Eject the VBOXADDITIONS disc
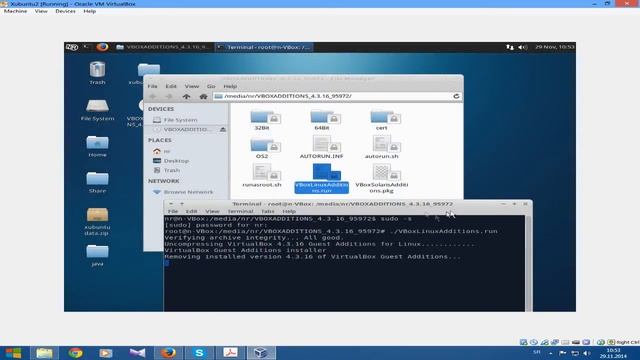The image size is (640, 360). pyautogui.click(x=223, y=129)
